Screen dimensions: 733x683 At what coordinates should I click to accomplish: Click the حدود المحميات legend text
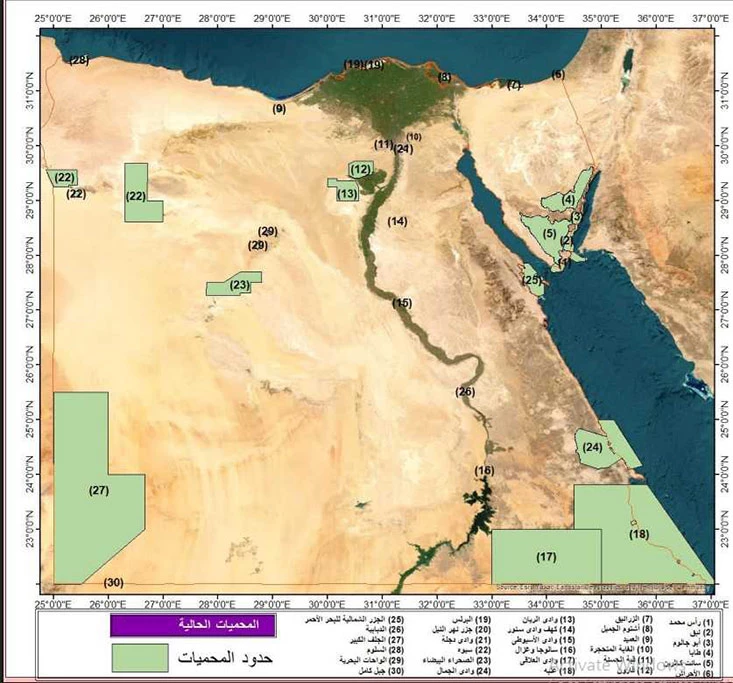pyautogui.click(x=227, y=657)
